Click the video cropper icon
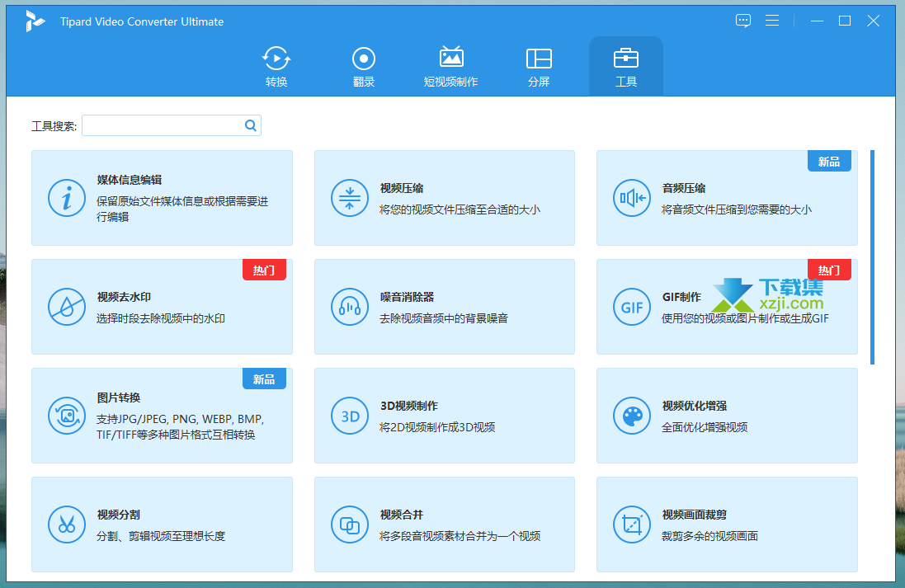The image size is (905, 588). pos(632,524)
